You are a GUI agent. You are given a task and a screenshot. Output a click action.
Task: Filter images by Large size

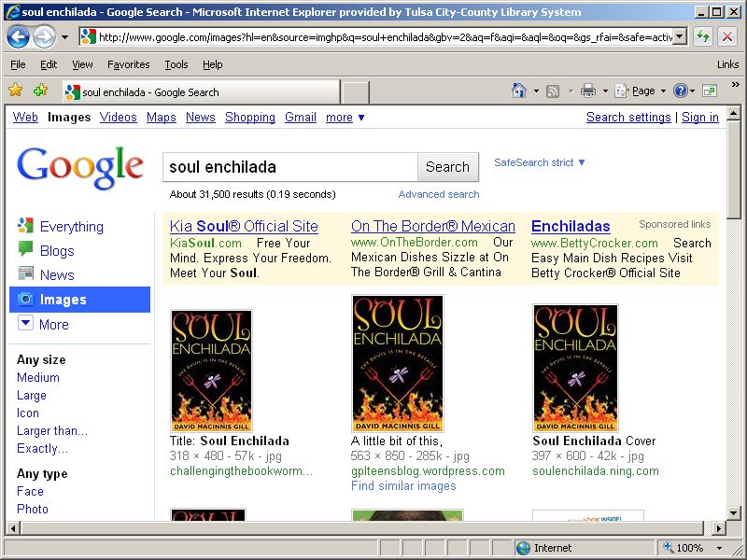click(x=32, y=395)
